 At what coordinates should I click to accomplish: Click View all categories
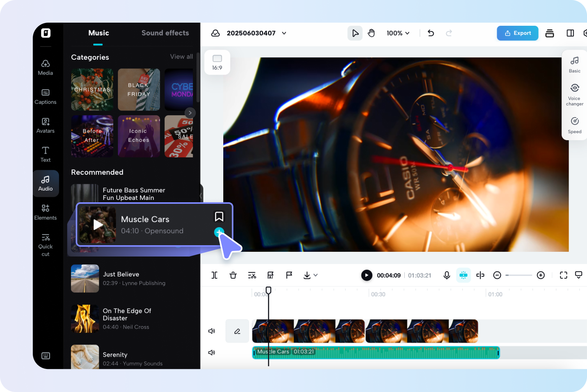coord(181,57)
